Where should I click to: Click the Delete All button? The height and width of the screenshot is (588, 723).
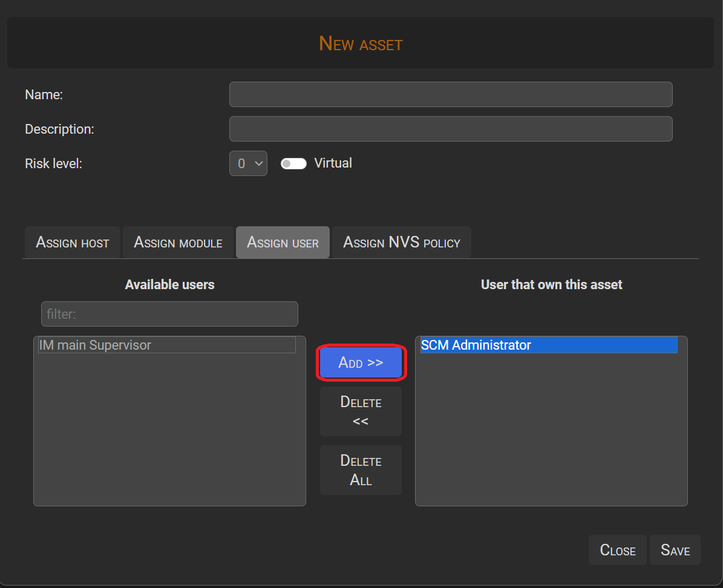pyautogui.click(x=361, y=470)
